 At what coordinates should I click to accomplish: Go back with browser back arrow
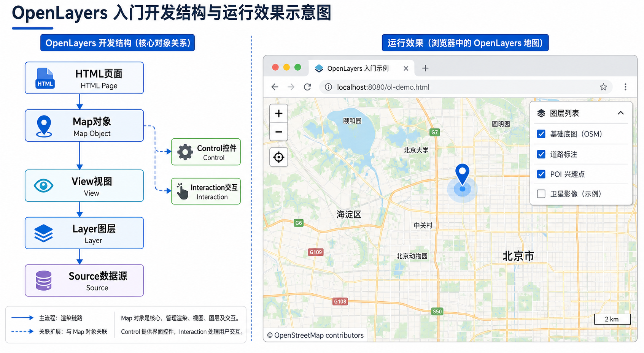275,87
